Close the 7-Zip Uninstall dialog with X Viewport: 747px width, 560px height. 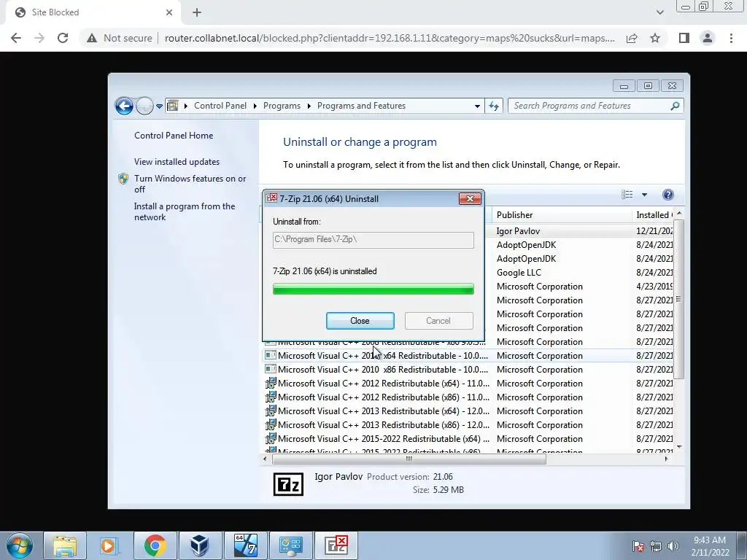[469, 198]
